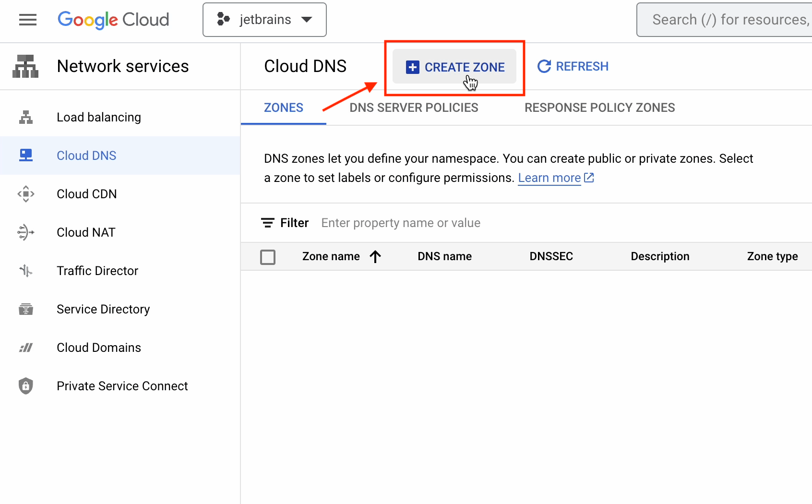The image size is (812, 504).
Task: Click the Service Directory sidebar icon
Action: (x=26, y=309)
